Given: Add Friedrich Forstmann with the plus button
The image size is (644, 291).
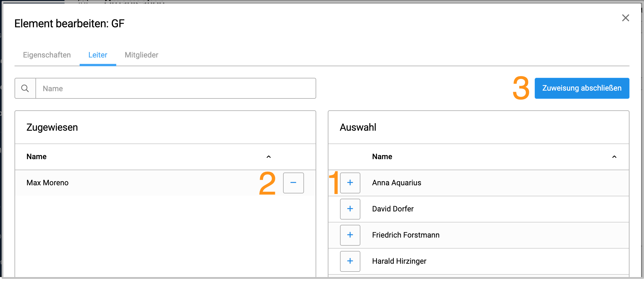Looking at the screenshot, I should coord(350,235).
